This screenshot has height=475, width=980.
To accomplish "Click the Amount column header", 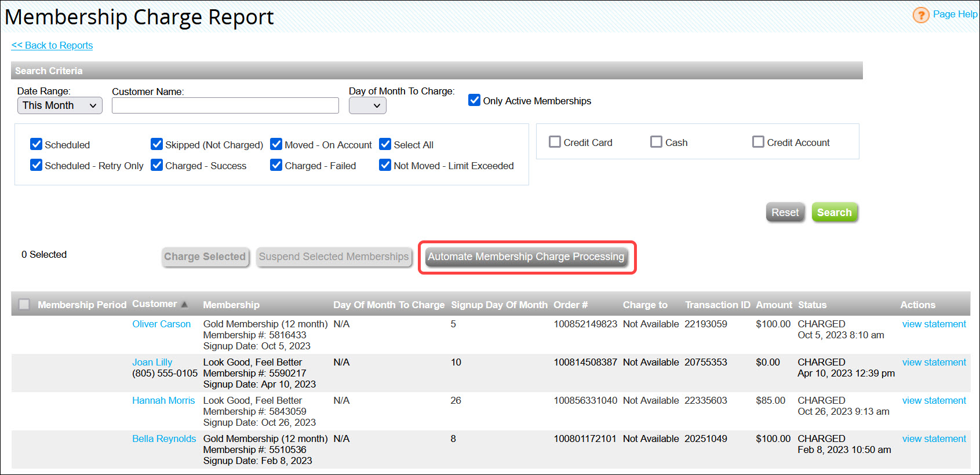I will pyautogui.click(x=774, y=305).
